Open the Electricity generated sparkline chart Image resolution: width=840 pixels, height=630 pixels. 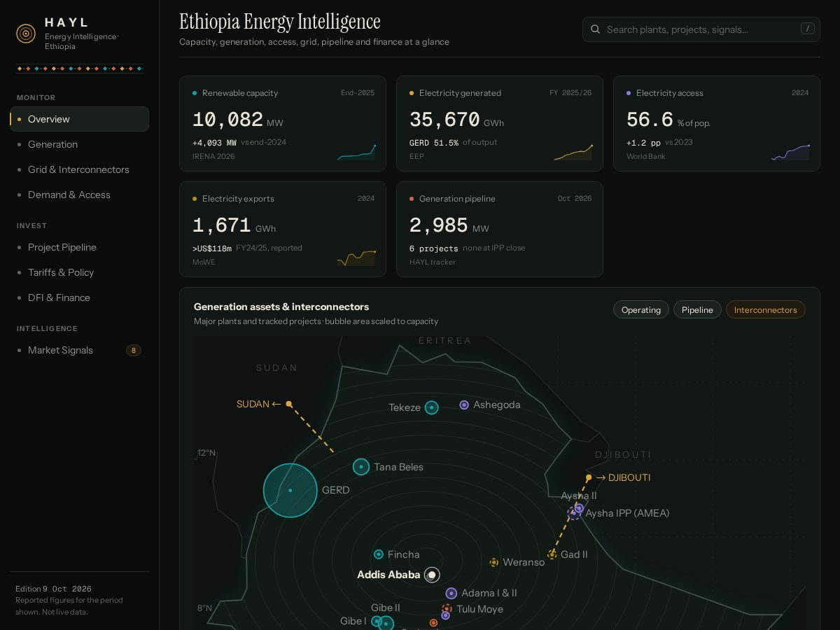point(573,152)
